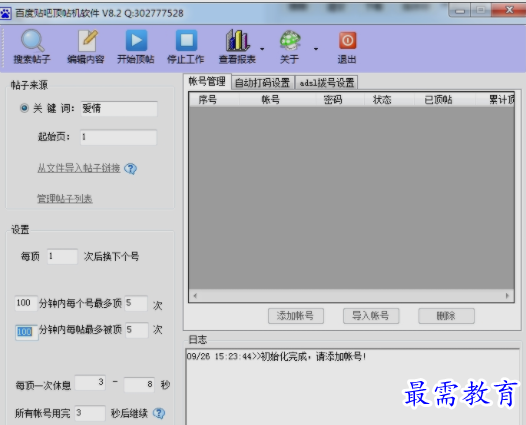Click the 每顶 count input field

pyautogui.click(x=62, y=257)
